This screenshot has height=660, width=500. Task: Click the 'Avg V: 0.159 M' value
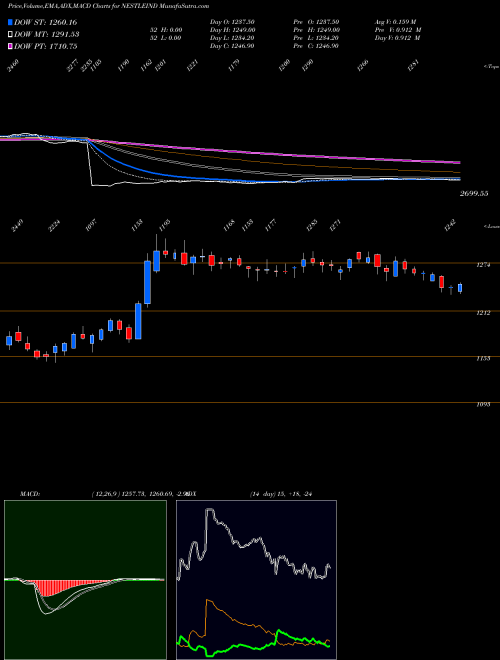click(395, 22)
